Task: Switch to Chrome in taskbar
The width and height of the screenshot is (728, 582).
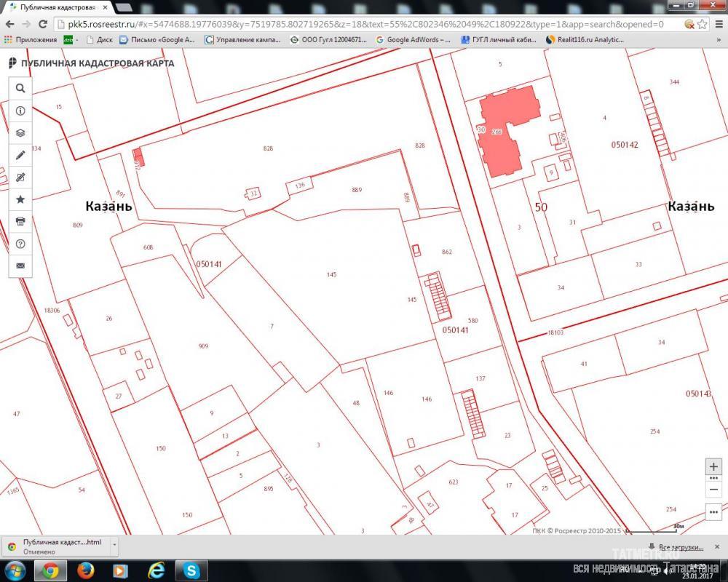Action: click(x=50, y=570)
